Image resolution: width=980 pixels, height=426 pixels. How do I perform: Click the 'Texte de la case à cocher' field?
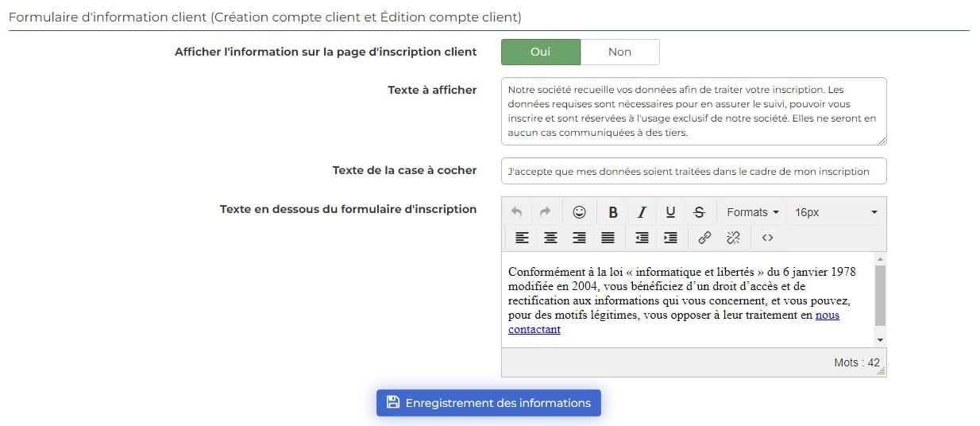pyautogui.click(x=693, y=171)
